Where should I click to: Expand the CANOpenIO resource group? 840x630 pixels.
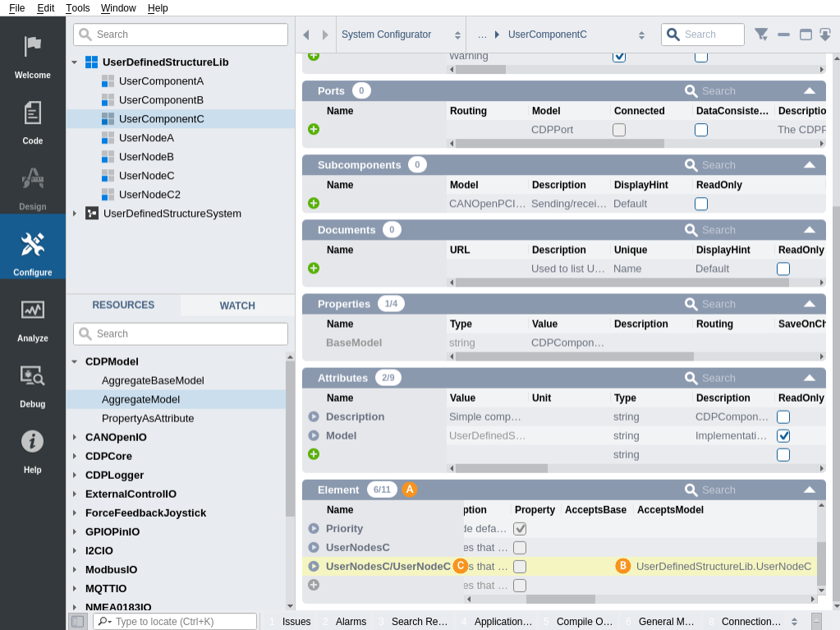pyautogui.click(x=75, y=438)
